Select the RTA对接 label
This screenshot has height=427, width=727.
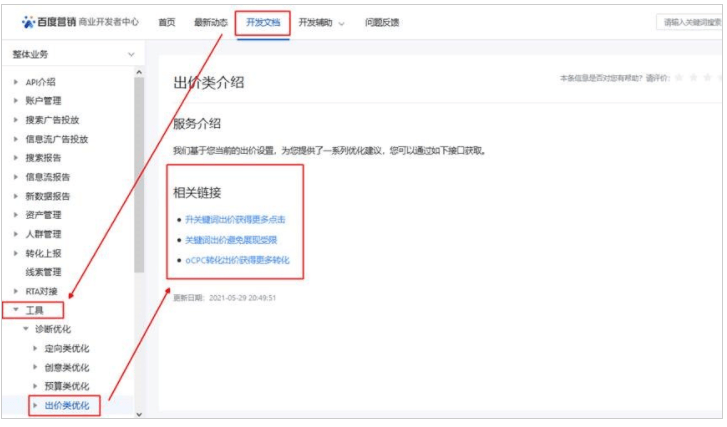click(41, 291)
